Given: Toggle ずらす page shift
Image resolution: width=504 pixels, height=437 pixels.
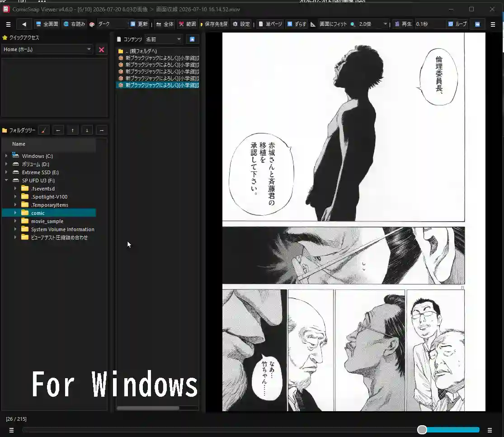Looking at the screenshot, I should tap(297, 24).
